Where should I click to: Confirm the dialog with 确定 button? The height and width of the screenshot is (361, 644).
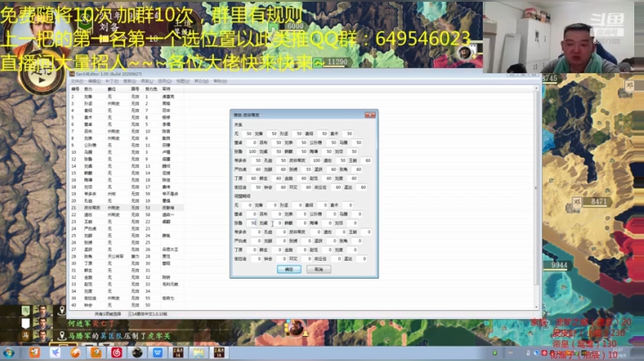[289, 269]
